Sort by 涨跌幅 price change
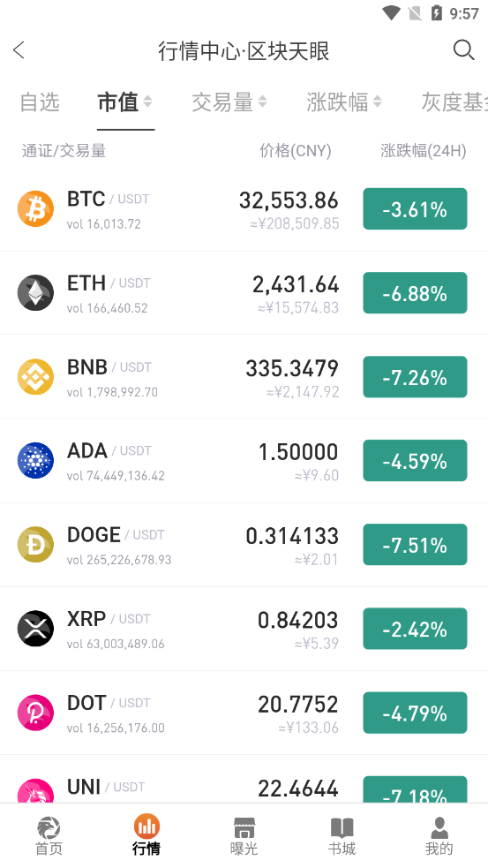The height and width of the screenshot is (868, 488). (344, 102)
